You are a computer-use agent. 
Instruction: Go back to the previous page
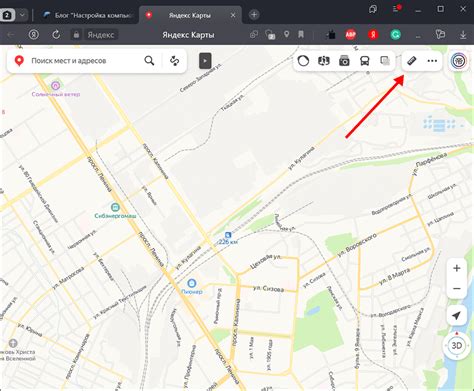(x=11, y=34)
